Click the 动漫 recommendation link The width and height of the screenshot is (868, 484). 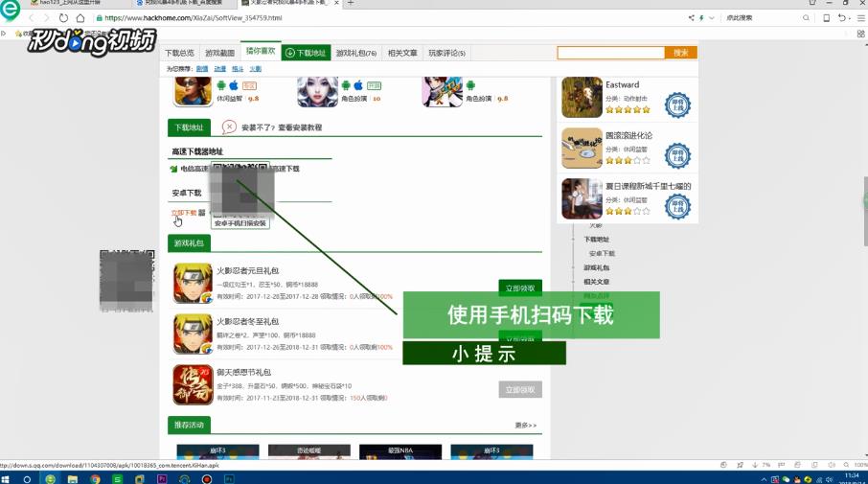point(219,69)
